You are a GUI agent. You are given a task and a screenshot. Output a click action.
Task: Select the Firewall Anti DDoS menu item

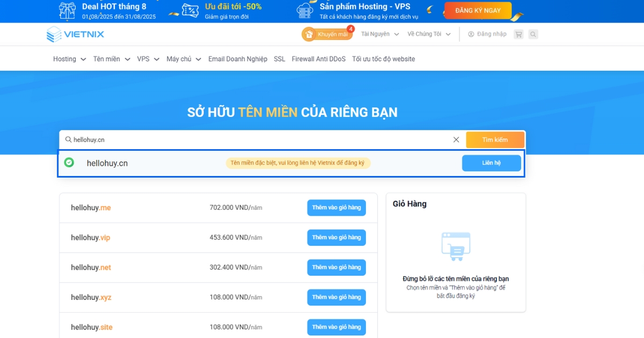coord(318,59)
